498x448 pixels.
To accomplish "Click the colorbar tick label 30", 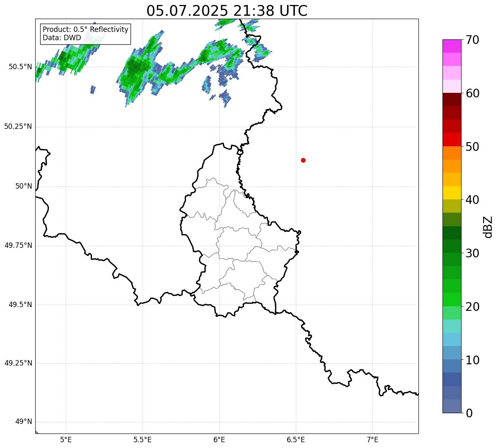I will (472, 253).
